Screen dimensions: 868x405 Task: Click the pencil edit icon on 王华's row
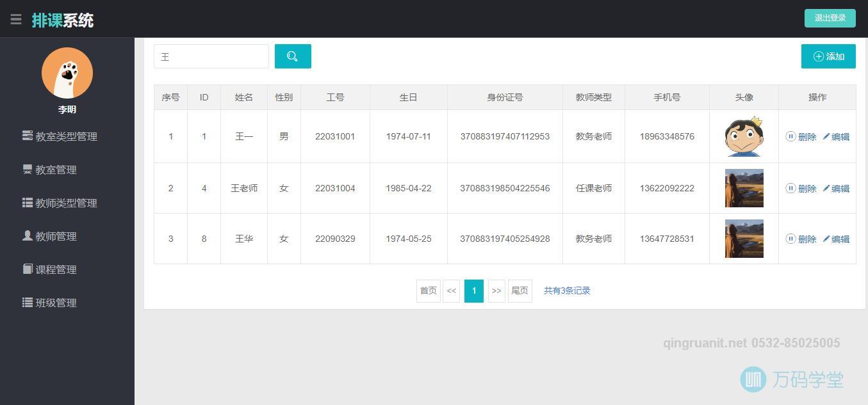tap(828, 239)
